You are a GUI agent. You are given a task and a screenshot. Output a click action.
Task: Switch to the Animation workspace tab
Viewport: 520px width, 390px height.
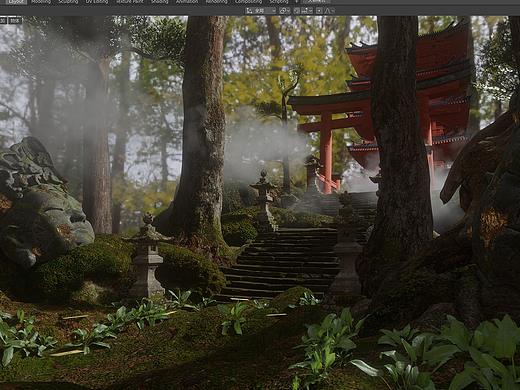[x=187, y=1]
